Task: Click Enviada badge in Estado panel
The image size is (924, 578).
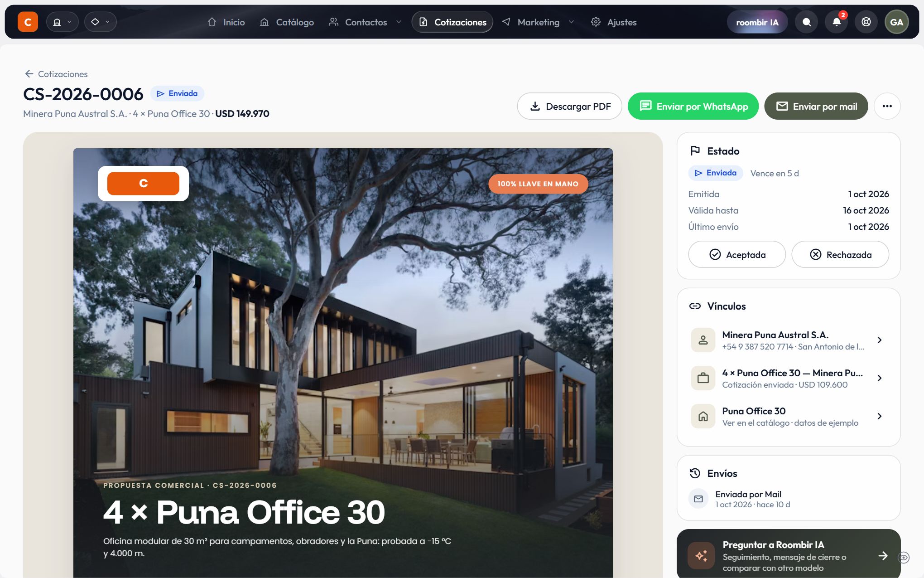Action: 716,173
